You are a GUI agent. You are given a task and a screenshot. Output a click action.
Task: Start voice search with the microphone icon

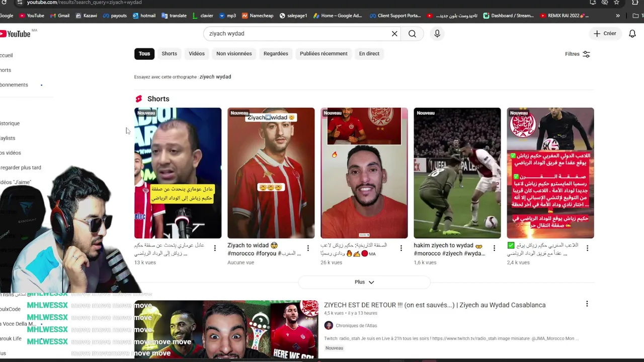pos(437,34)
